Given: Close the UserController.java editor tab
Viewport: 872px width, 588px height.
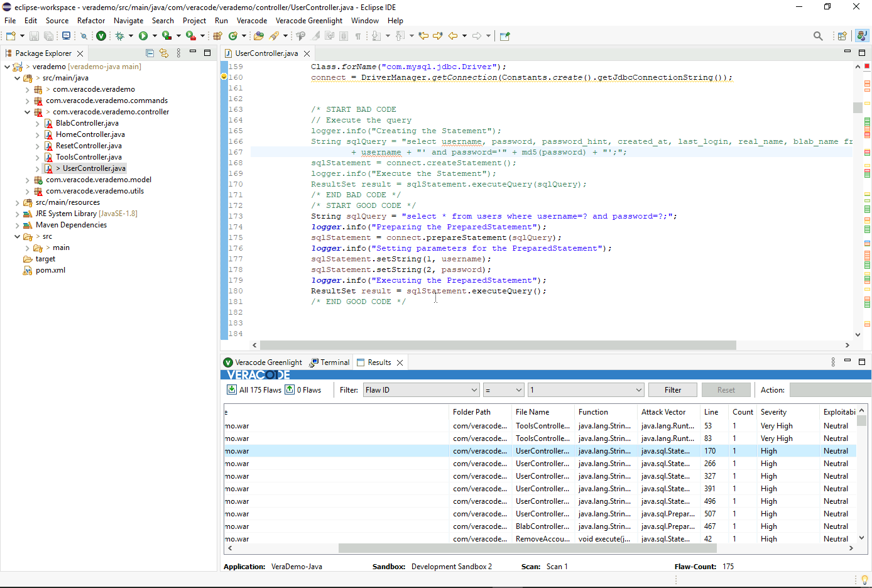Looking at the screenshot, I should [x=307, y=53].
